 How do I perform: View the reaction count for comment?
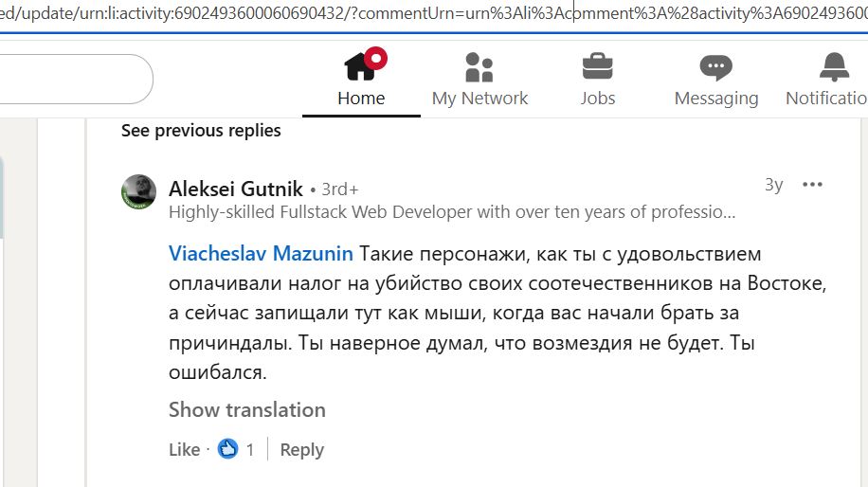click(250, 450)
